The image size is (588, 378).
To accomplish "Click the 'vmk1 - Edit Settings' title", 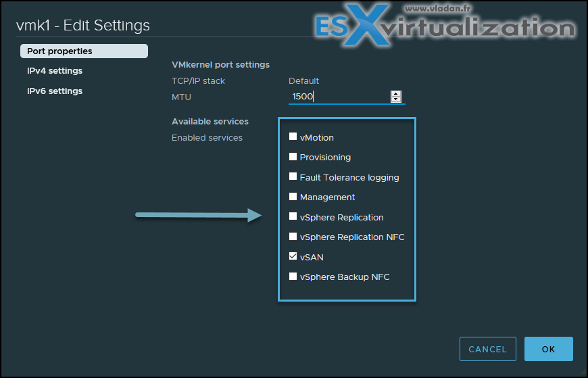I will (x=83, y=26).
